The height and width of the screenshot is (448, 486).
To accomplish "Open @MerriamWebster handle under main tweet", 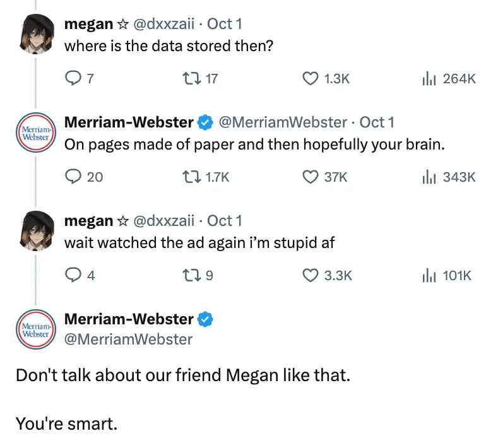I will pyautogui.click(x=128, y=339).
